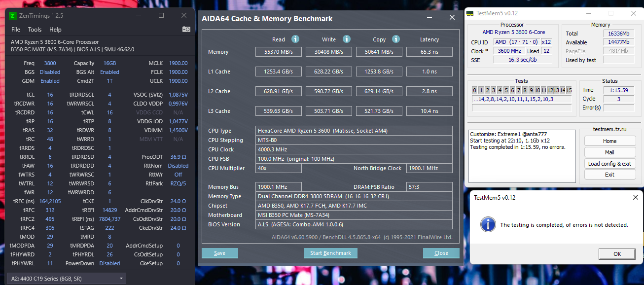Click the L3 Cache Copy value 521.73 GB/s
644x285 pixels.
[379, 111]
